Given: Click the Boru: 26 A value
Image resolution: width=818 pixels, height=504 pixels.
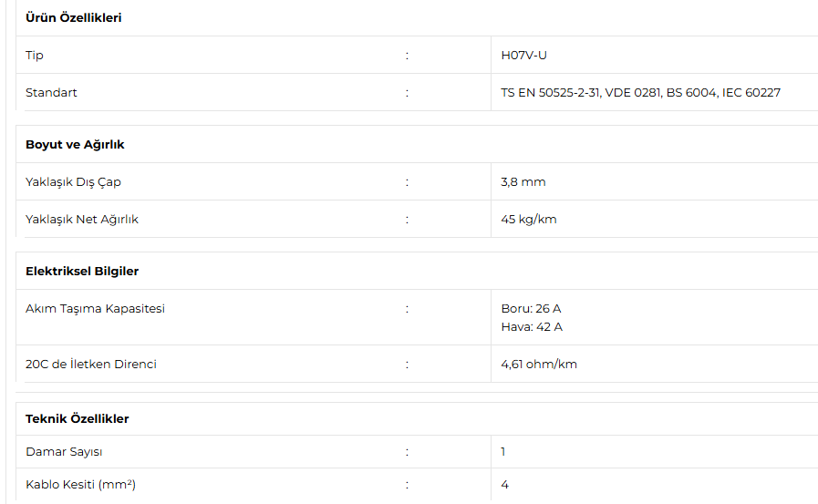Looking at the screenshot, I should (531, 309).
